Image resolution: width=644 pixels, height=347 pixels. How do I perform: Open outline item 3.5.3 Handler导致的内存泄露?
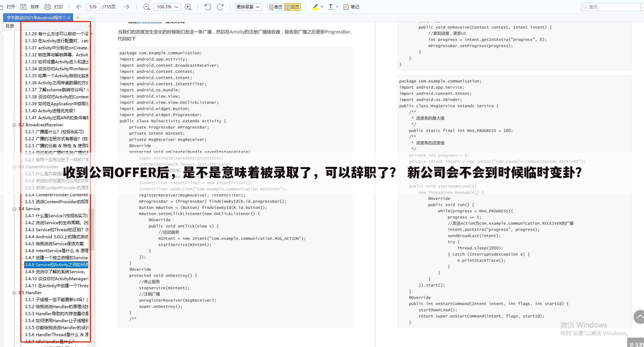pos(56,314)
